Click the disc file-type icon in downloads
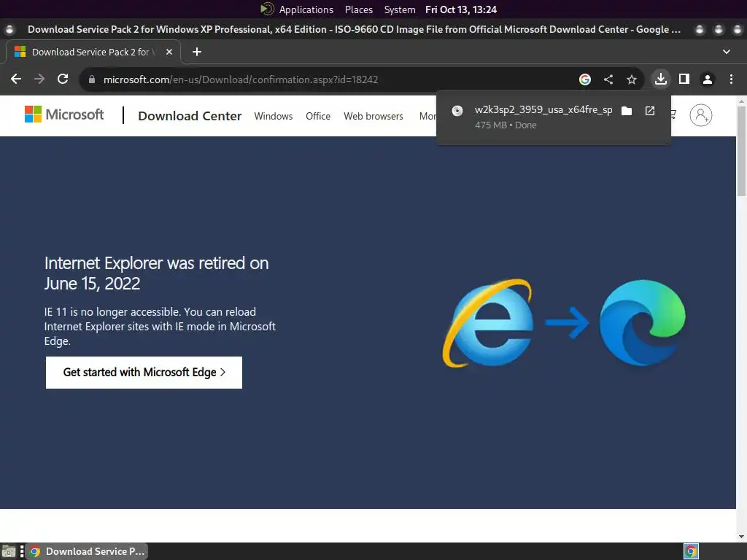This screenshot has height=560, width=747. 457,111
